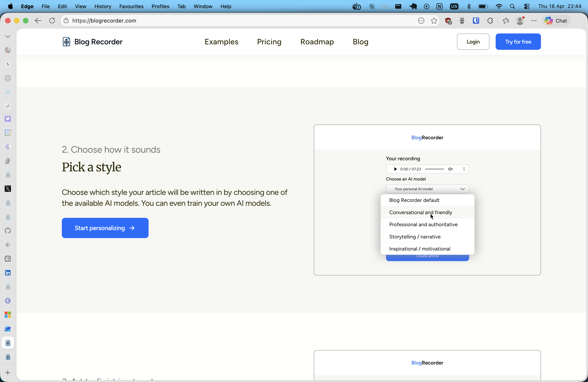Collapse the sidebar with the top chevron
The height and width of the screenshot is (382, 588).
coord(8,36)
